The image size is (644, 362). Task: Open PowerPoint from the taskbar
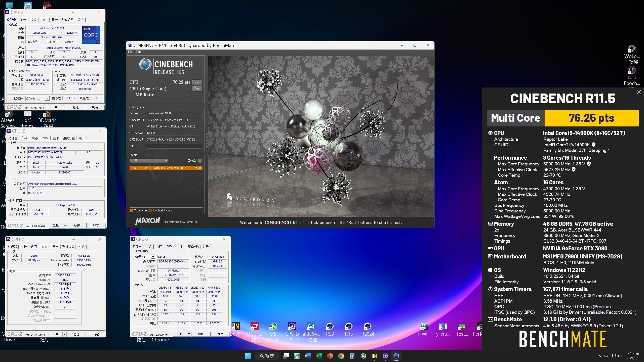(330, 356)
